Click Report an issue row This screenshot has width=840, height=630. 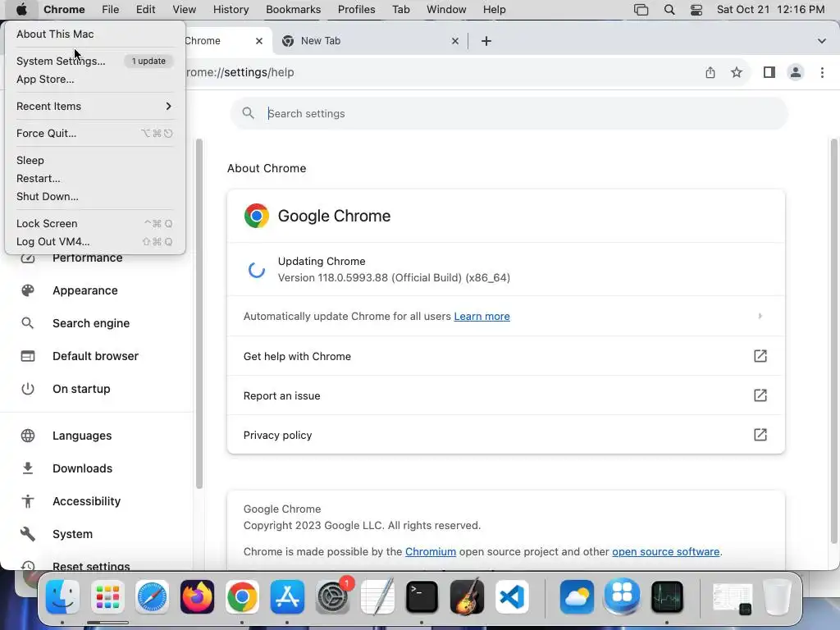[505, 395]
